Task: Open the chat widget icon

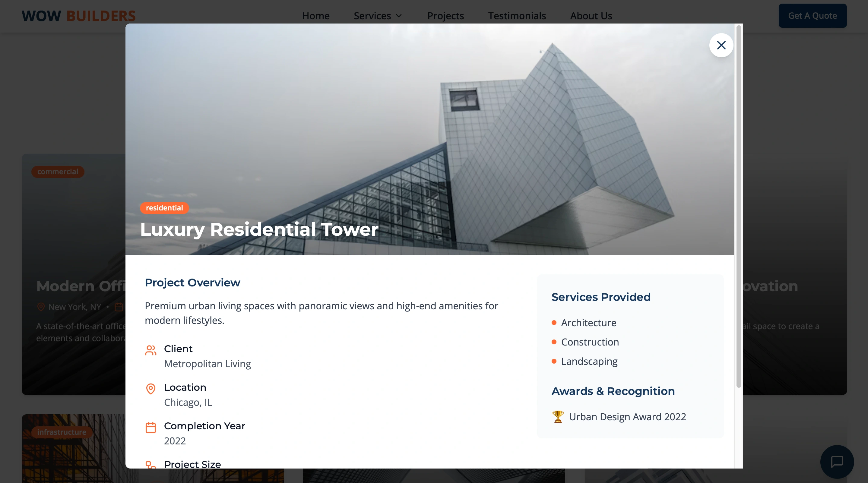Action: click(x=837, y=462)
